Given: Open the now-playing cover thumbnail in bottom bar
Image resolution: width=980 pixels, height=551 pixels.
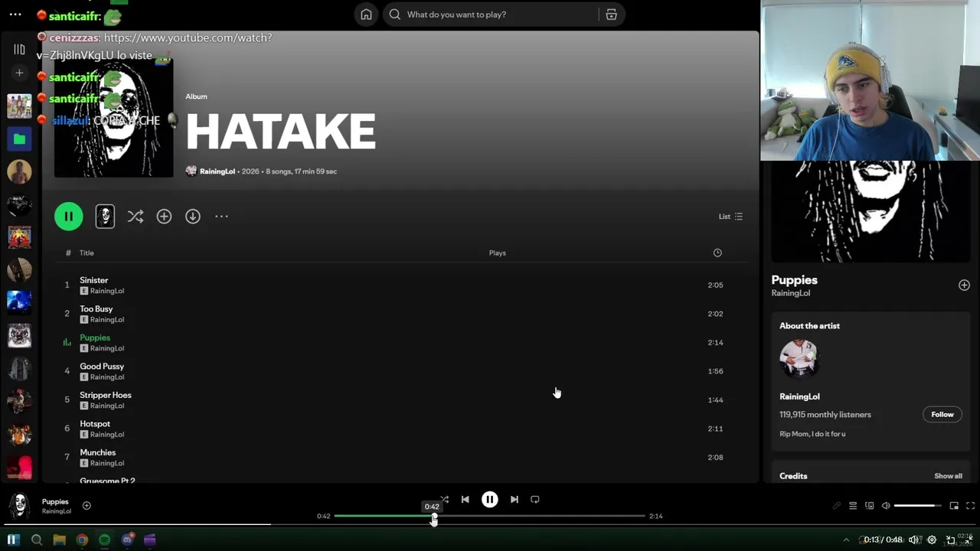Looking at the screenshot, I should point(19,505).
